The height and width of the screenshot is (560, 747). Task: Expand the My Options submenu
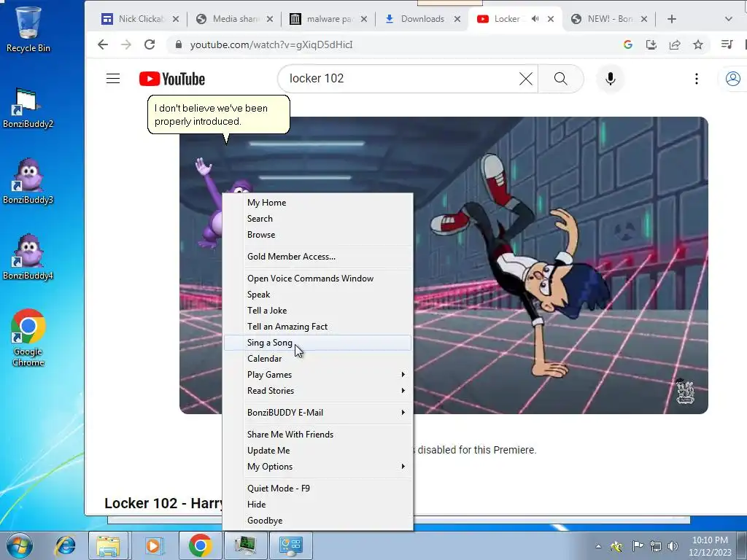pyautogui.click(x=317, y=467)
